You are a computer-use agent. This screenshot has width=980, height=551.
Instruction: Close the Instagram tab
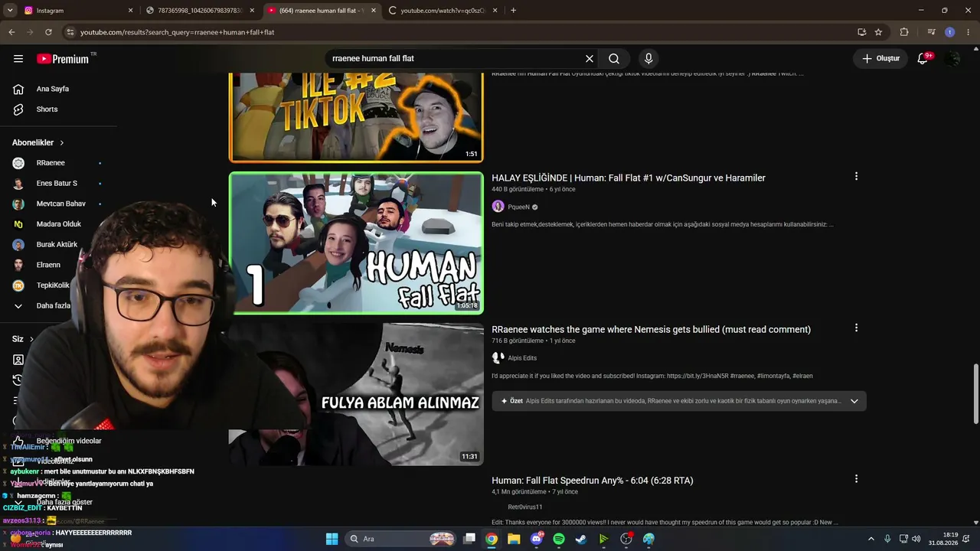(x=130, y=11)
